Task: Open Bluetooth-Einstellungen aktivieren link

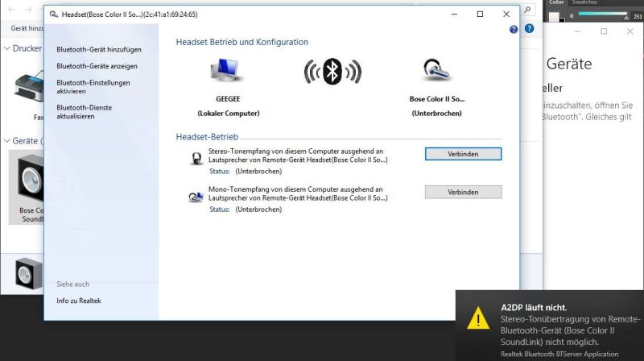Action: point(93,87)
